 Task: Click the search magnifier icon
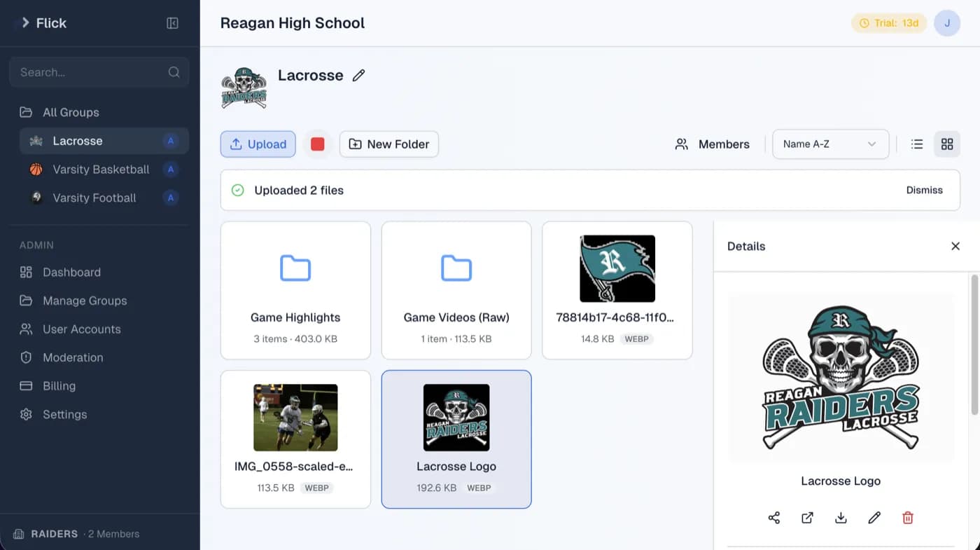[x=173, y=72]
